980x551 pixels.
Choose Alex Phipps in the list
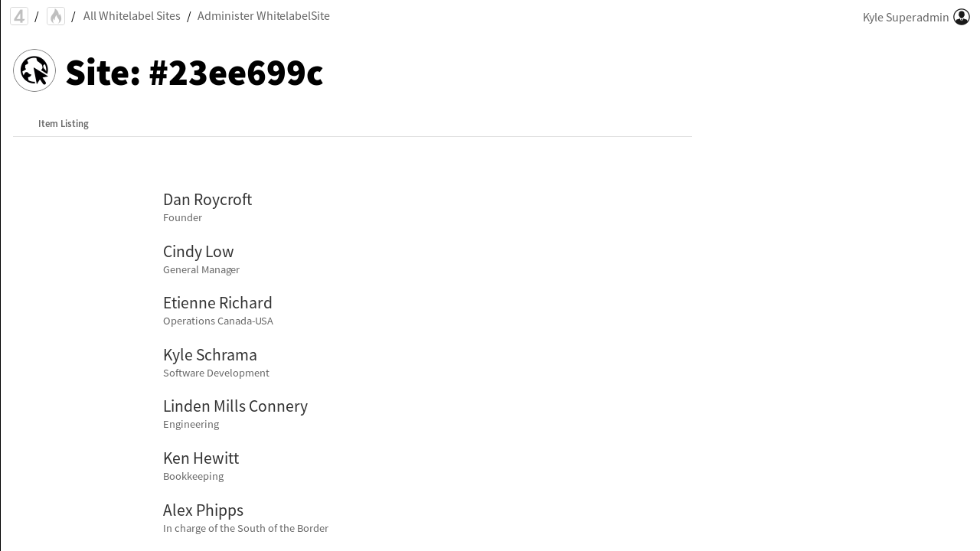(203, 510)
